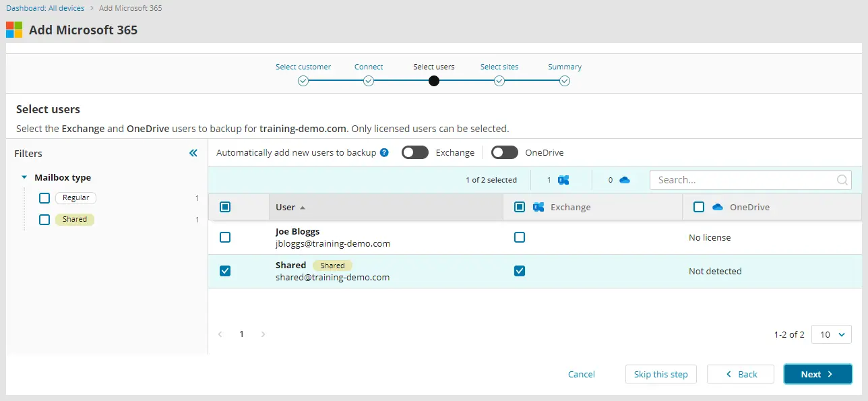Click the Regular mailbox tag label
This screenshot has width=868, height=401.
76,198
